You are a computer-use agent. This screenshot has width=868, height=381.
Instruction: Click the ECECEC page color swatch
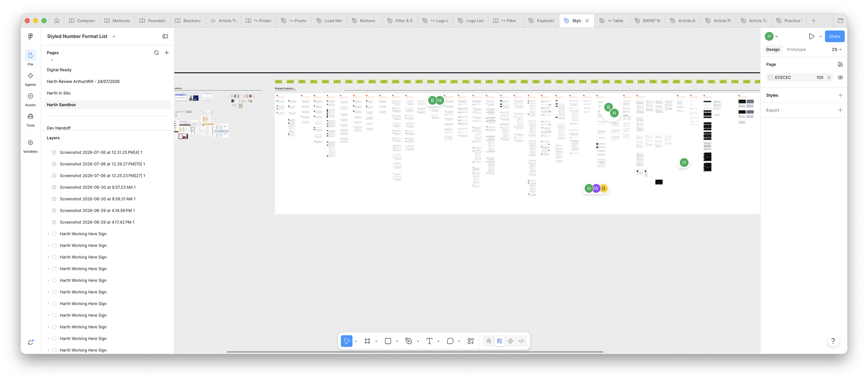tap(770, 78)
